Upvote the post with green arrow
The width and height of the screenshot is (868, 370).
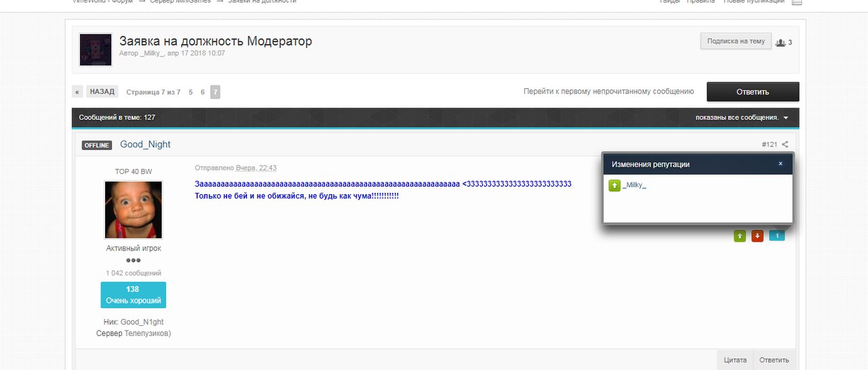(x=740, y=236)
